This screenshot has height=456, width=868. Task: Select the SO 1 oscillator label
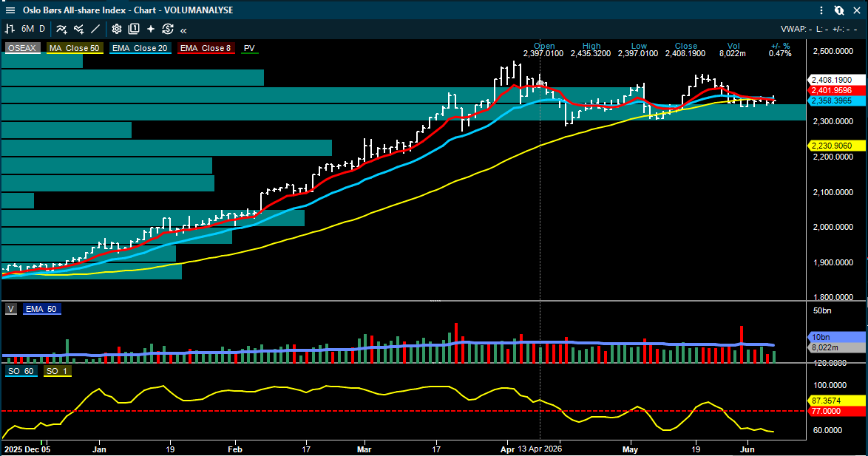click(56, 371)
